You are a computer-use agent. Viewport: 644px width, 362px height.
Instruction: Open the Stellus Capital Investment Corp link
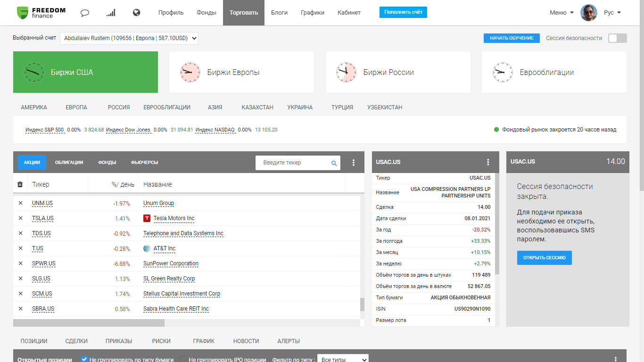click(x=182, y=294)
